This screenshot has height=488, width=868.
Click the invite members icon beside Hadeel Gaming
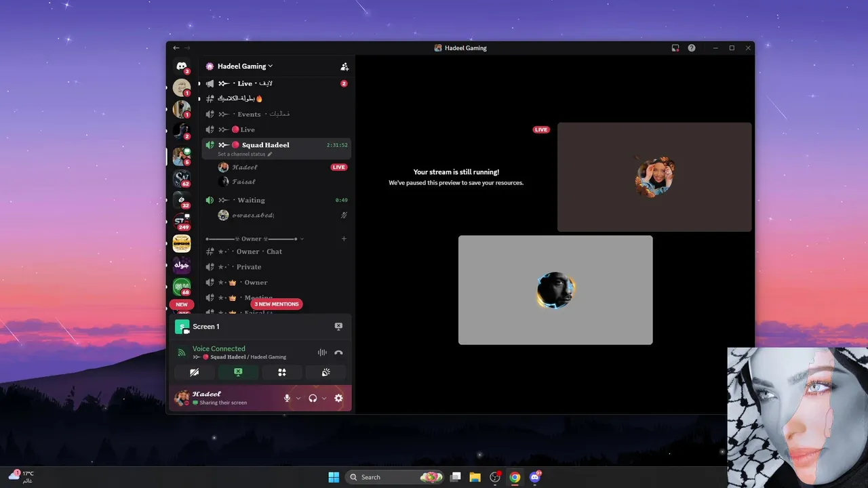tap(344, 66)
